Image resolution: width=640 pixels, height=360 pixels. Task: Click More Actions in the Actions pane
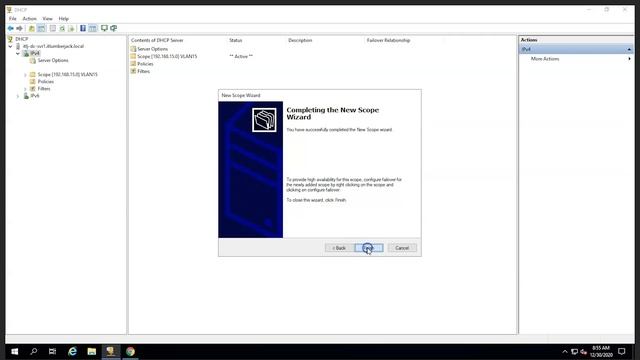pyautogui.click(x=545, y=59)
